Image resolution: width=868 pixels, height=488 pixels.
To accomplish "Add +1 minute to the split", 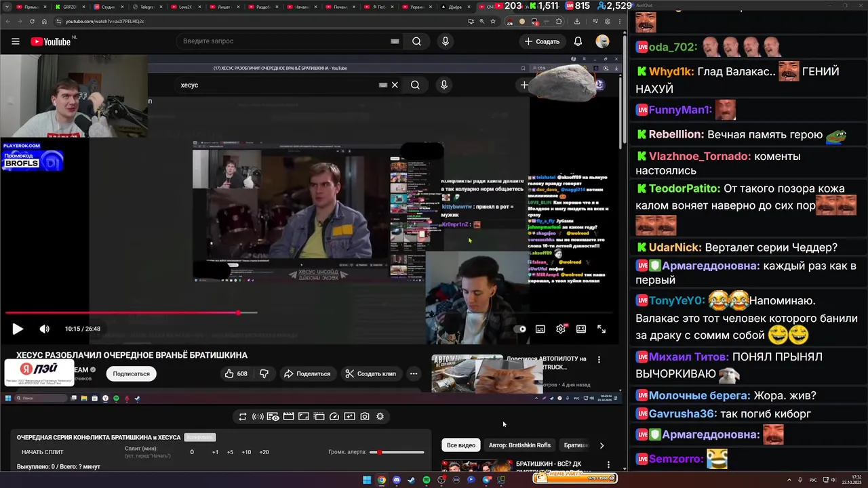I will point(215,452).
